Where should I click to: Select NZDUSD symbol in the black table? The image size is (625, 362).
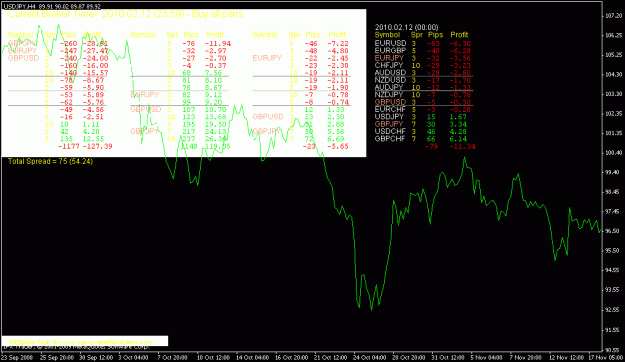click(390, 80)
